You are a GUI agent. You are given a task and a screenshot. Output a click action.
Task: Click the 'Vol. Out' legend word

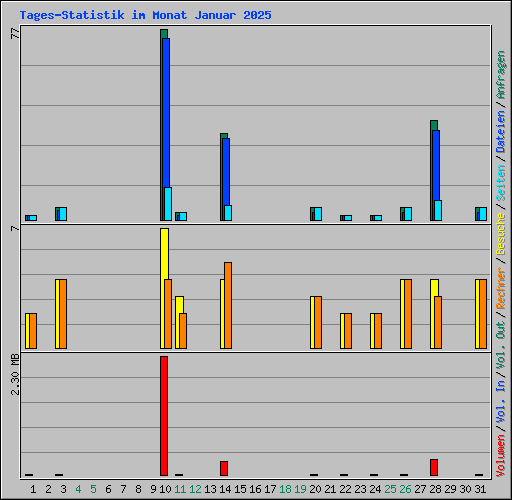(501, 344)
